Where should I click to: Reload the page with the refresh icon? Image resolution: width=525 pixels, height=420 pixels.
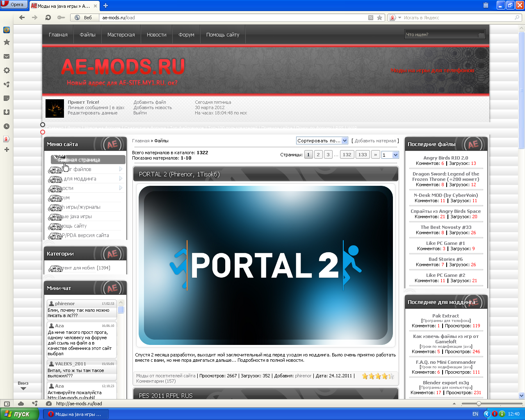coord(48,18)
